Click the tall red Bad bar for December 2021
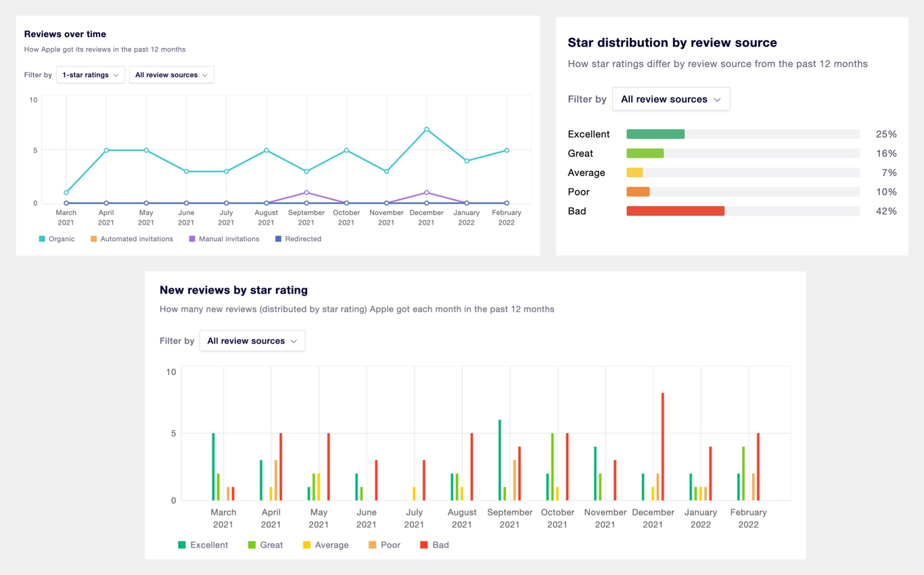924x575 pixels. (663, 446)
